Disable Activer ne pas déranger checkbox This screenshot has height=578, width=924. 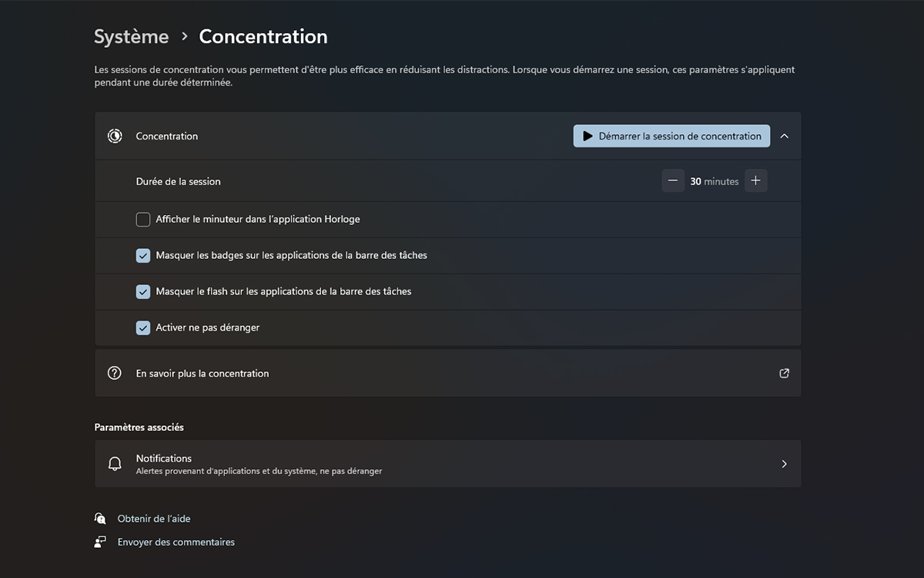[x=143, y=328]
